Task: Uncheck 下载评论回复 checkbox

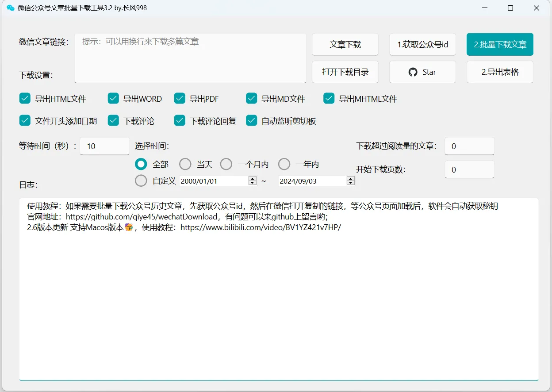Action: (x=180, y=121)
